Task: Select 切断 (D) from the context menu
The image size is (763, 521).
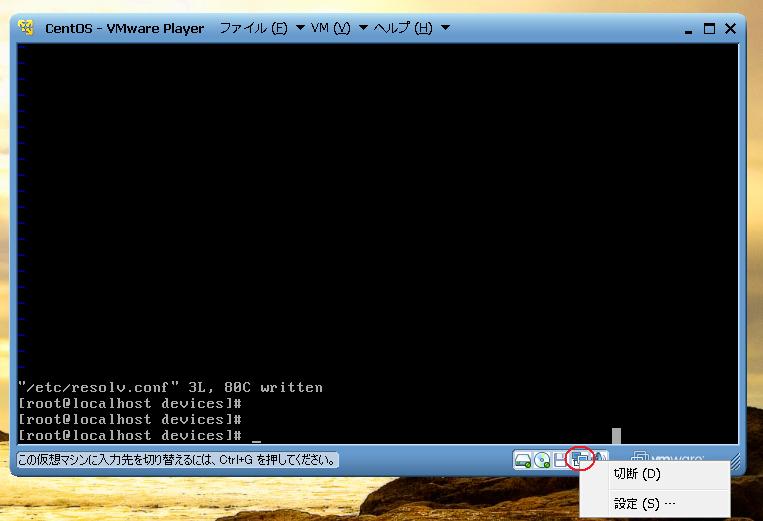Action: tap(637, 474)
